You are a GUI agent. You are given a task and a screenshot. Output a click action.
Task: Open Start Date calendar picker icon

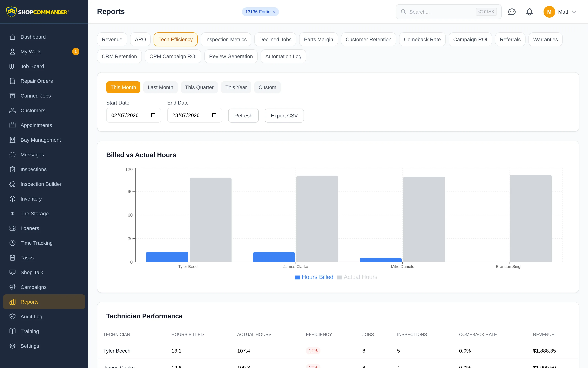point(153,115)
